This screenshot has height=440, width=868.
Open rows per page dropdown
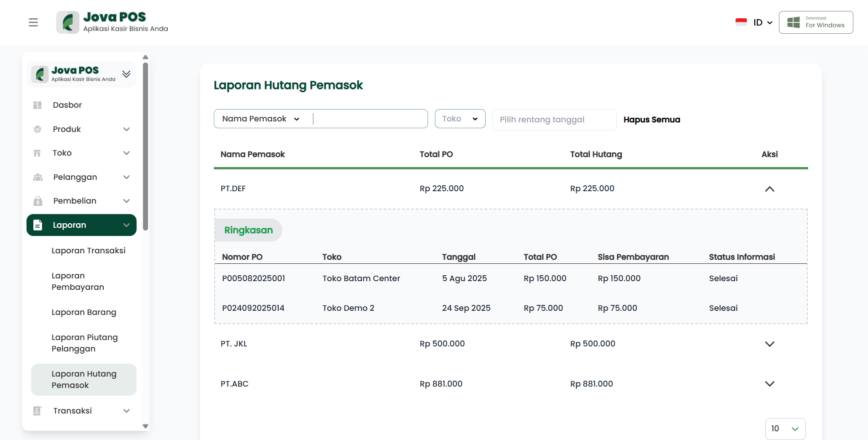click(785, 429)
